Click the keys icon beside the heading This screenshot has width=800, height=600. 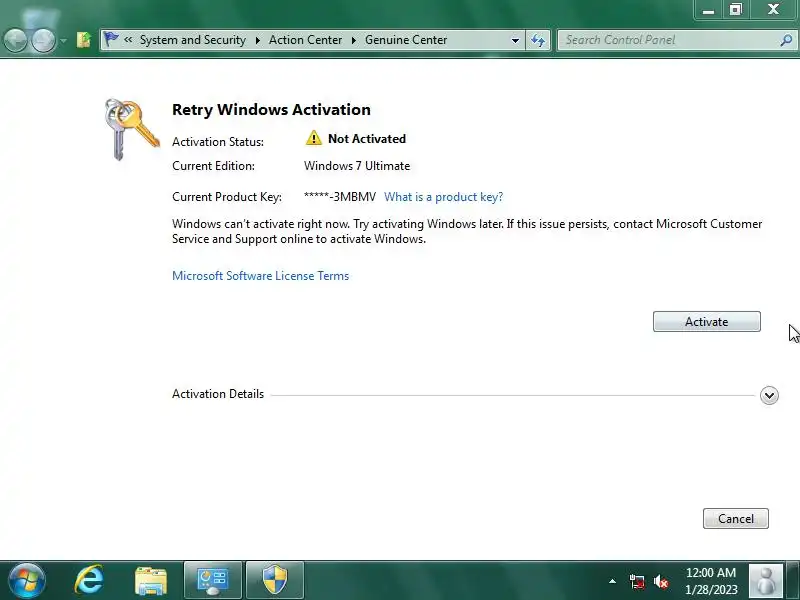click(x=132, y=130)
